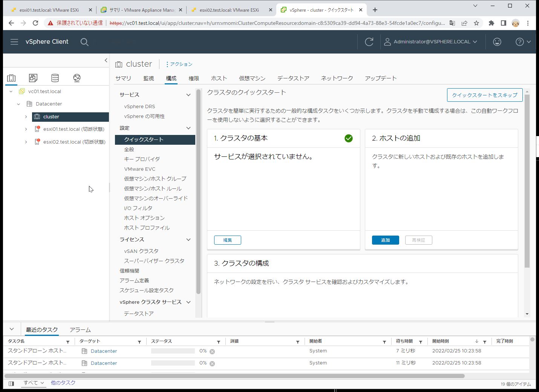Expand the esxi01.test.local host node
The width and height of the screenshot is (539, 392).
[x=26, y=129]
